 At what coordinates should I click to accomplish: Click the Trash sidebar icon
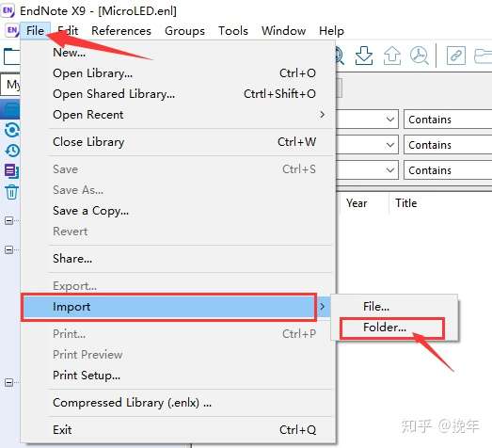pos(12,192)
